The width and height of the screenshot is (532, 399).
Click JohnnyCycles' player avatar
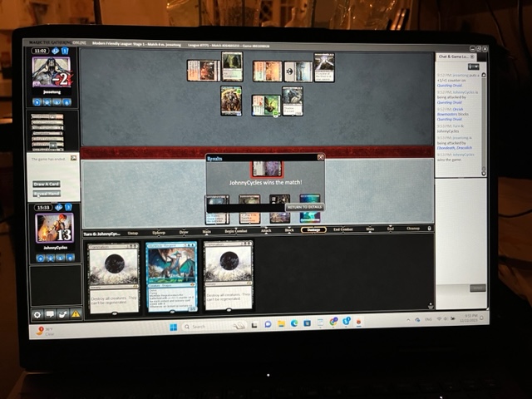pyautogui.click(x=54, y=227)
